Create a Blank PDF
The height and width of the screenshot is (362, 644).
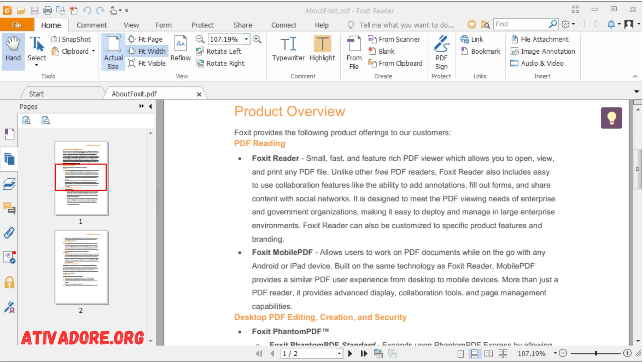click(381, 51)
